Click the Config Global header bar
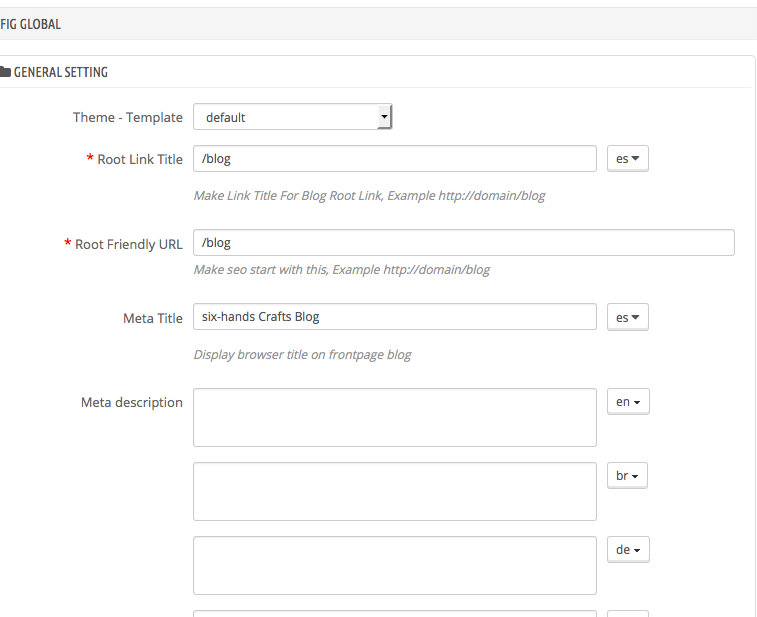 (x=378, y=24)
